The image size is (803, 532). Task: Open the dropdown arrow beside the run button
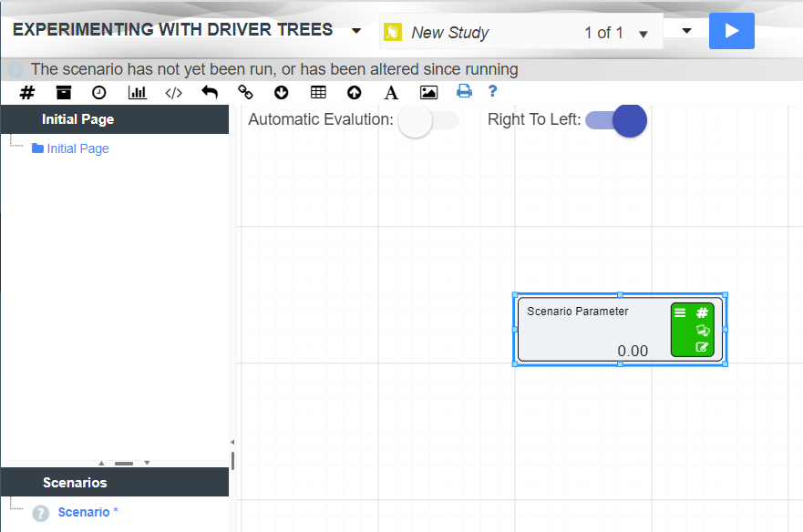687,30
